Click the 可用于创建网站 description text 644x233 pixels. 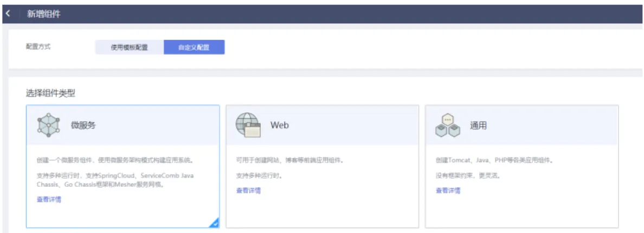(x=290, y=160)
